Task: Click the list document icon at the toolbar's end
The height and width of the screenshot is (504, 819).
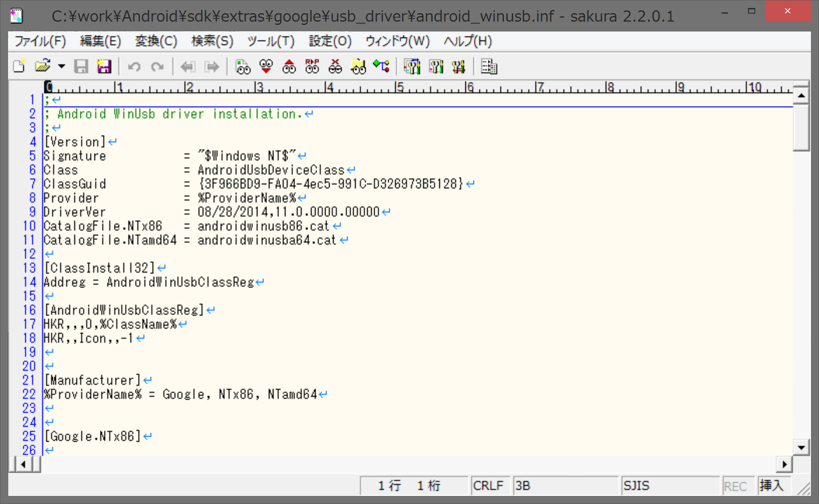Action: pos(489,66)
